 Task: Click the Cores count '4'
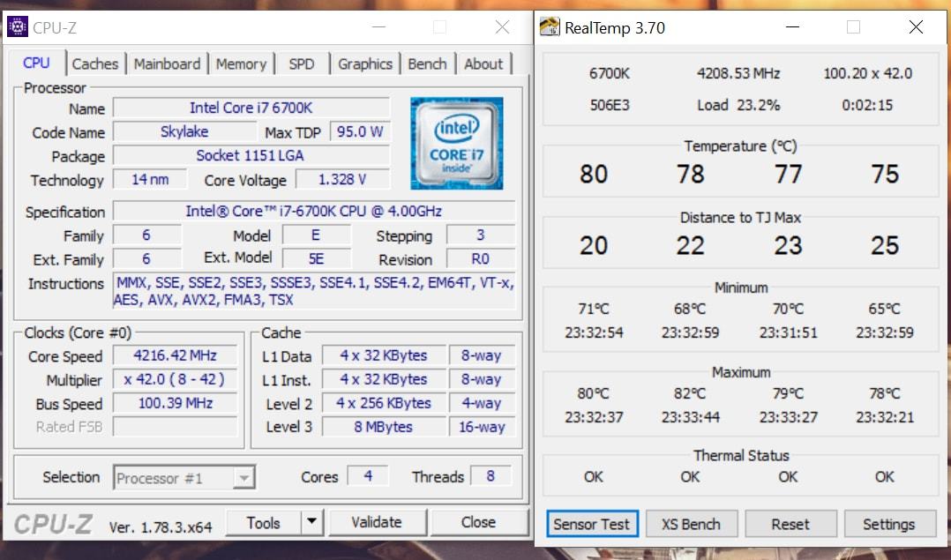point(368,476)
